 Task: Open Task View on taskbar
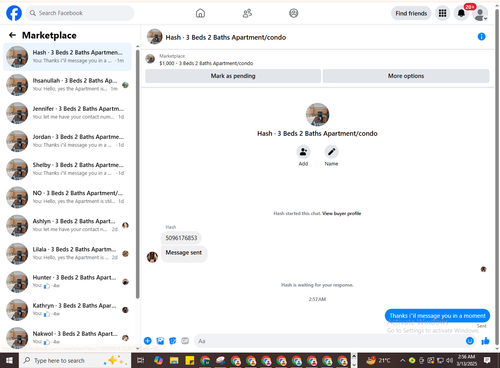coord(141,360)
